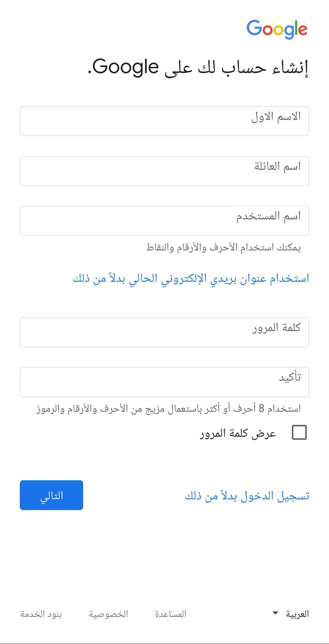Open the 'sign in instead' link (تسجيل الدخول)
Image resolution: width=329 pixels, height=644 pixels.
247,496
